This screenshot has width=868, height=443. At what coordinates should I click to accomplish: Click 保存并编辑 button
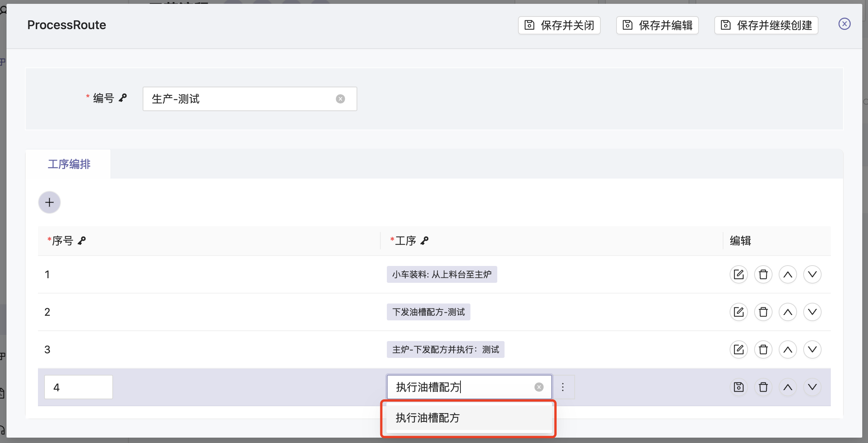657,25
